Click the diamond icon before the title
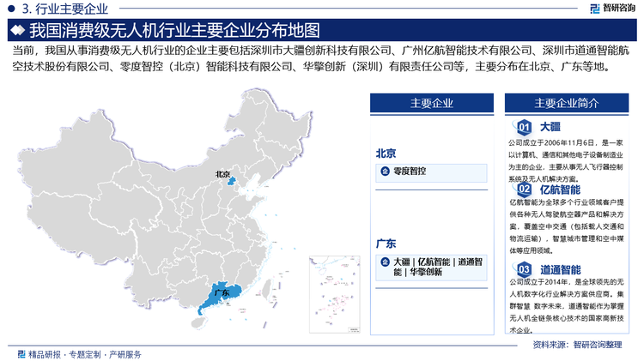This screenshot has width=644, height=361. coord(18,30)
